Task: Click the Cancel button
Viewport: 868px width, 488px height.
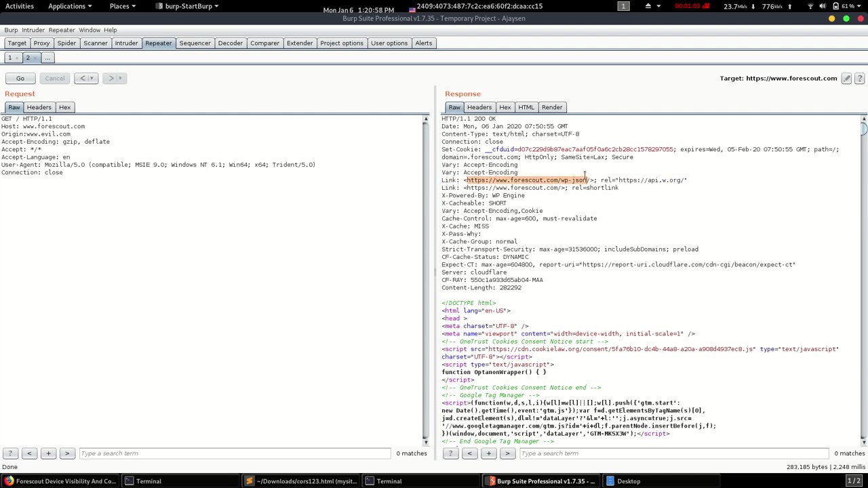Action: click(55, 79)
